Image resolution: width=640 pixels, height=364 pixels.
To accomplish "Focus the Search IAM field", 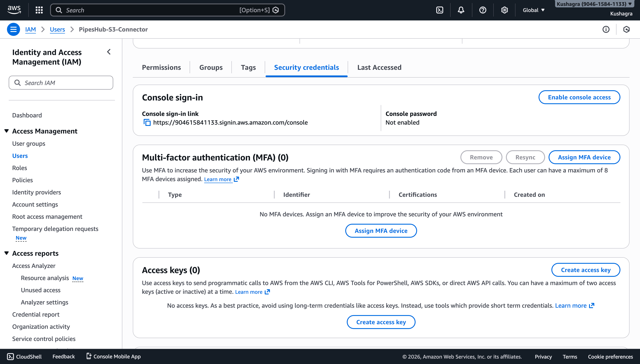I will pos(61,83).
